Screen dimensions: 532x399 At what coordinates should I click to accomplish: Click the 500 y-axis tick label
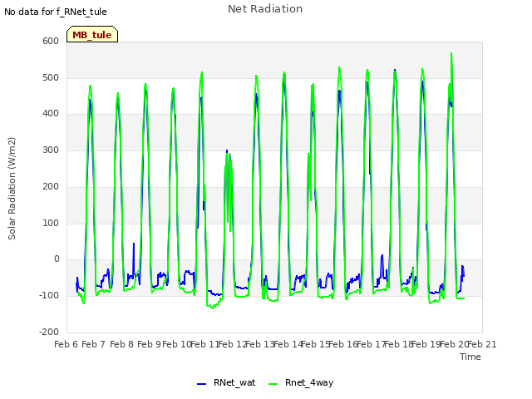(x=51, y=77)
